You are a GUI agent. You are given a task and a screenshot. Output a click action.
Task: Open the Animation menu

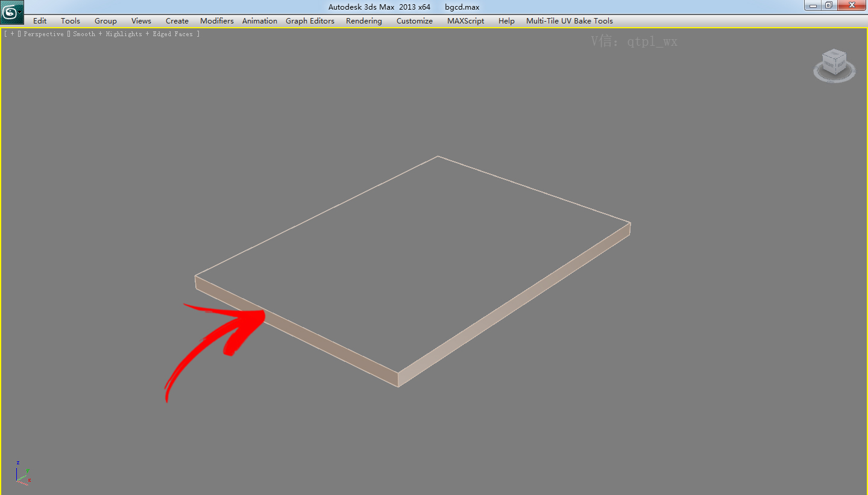[x=260, y=20]
